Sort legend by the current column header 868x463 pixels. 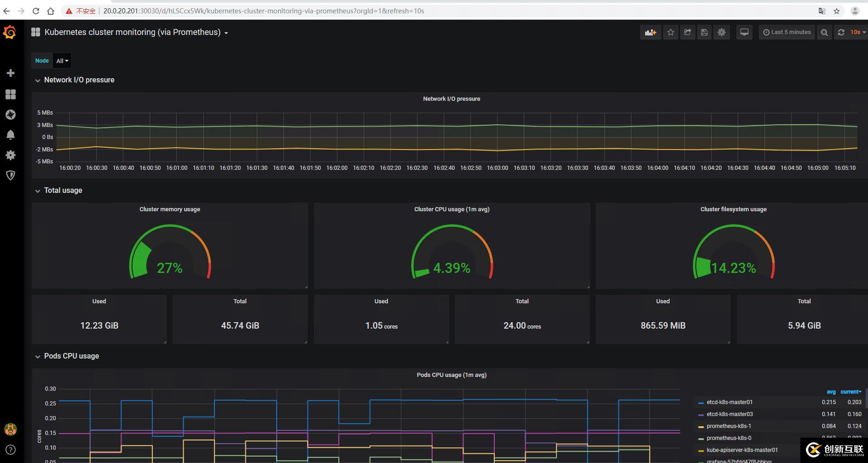tap(850, 392)
